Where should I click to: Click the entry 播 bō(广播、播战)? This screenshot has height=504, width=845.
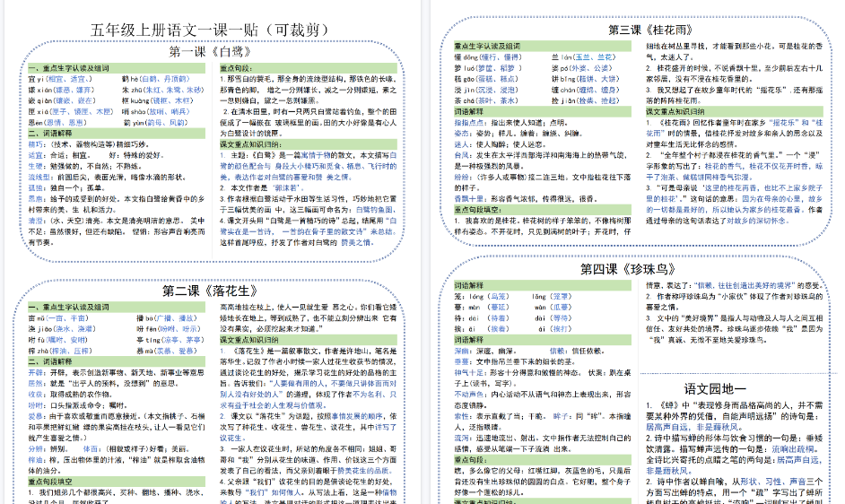point(167,318)
